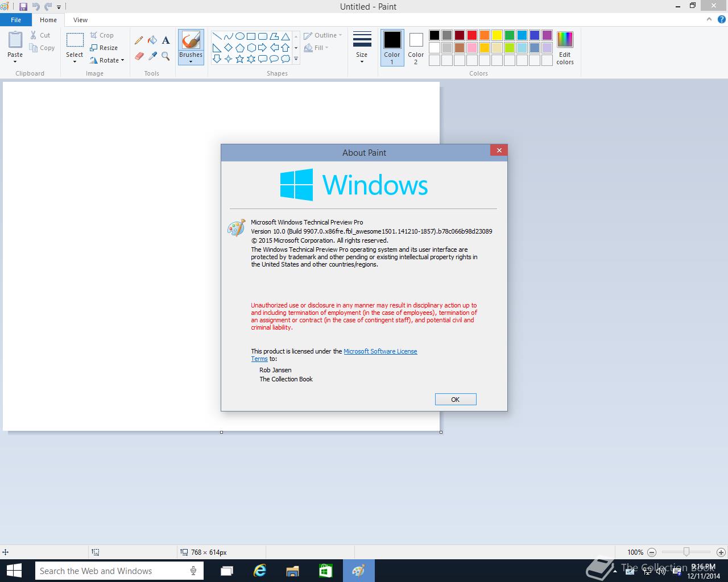Open Customize Quick Access Toolbar dropdown
728x582 pixels.
tap(59, 7)
